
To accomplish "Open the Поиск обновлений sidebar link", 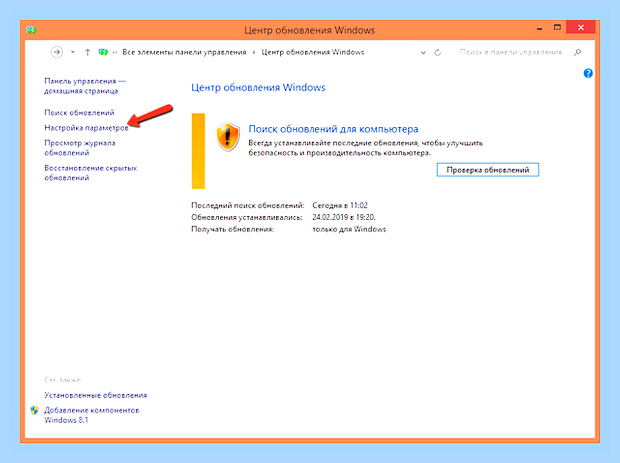I will click(x=79, y=113).
